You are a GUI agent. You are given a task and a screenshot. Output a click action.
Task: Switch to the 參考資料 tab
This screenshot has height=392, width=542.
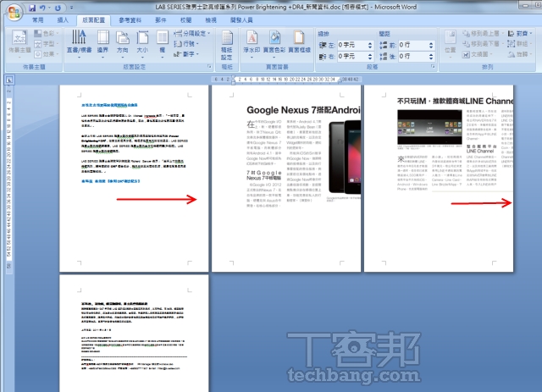click(130, 19)
